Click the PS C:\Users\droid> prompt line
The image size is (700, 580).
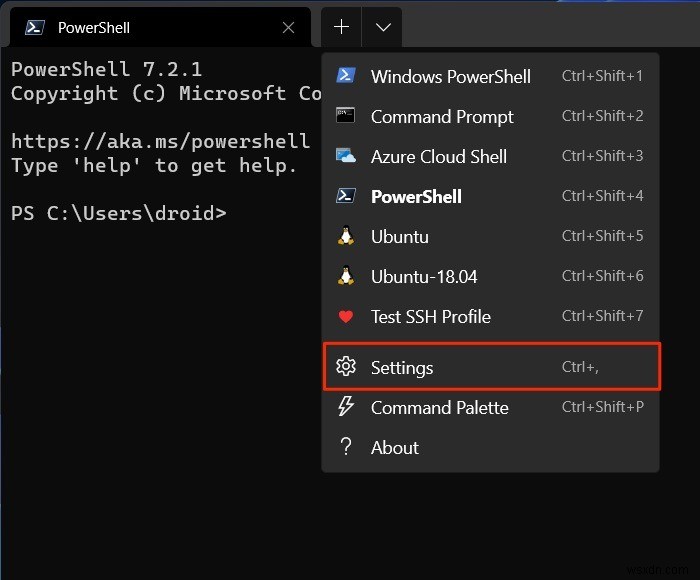click(x=118, y=213)
